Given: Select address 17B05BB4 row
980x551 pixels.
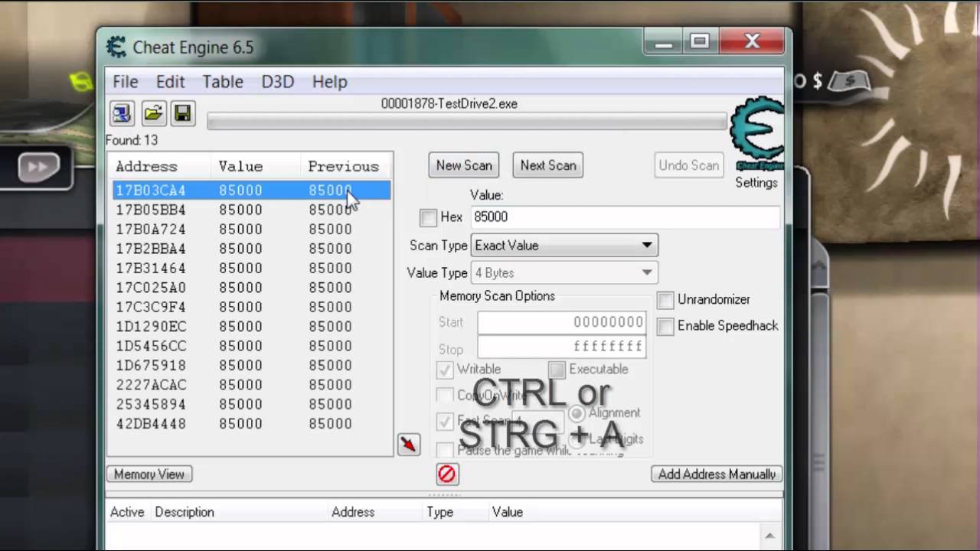Looking at the screenshot, I should point(251,210).
